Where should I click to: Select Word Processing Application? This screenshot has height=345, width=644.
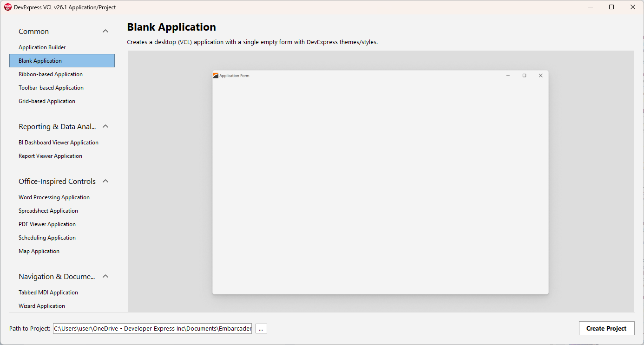pos(62,197)
